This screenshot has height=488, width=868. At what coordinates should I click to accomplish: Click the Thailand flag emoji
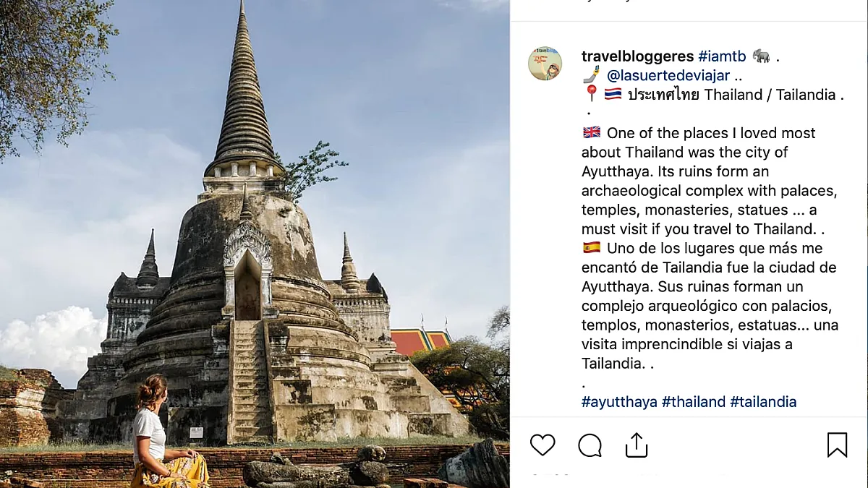pyautogui.click(x=613, y=94)
